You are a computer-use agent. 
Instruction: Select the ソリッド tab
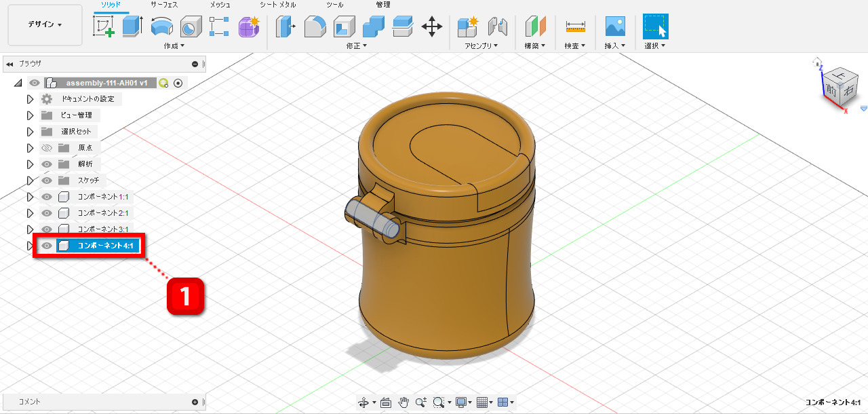coord(111,5)
